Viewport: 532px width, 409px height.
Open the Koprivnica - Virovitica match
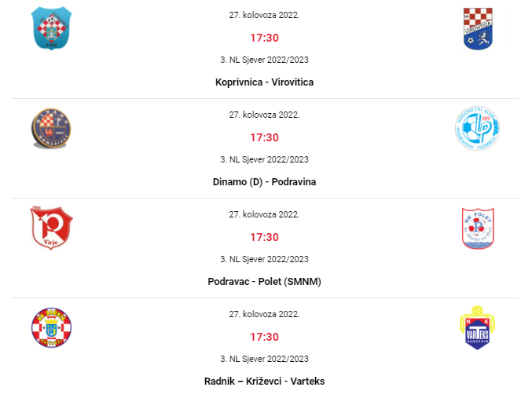point(264,82)
